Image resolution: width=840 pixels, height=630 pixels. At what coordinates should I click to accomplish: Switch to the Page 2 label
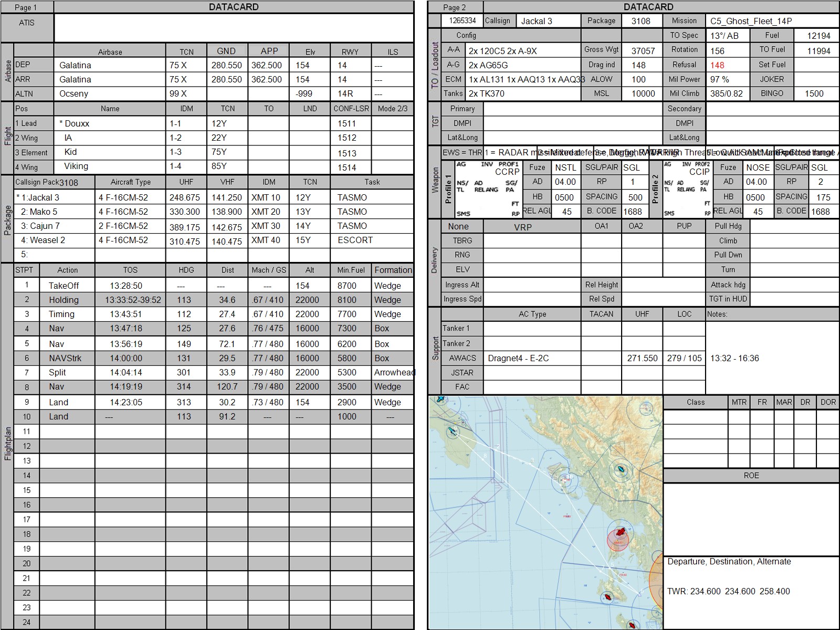point(455,7)
